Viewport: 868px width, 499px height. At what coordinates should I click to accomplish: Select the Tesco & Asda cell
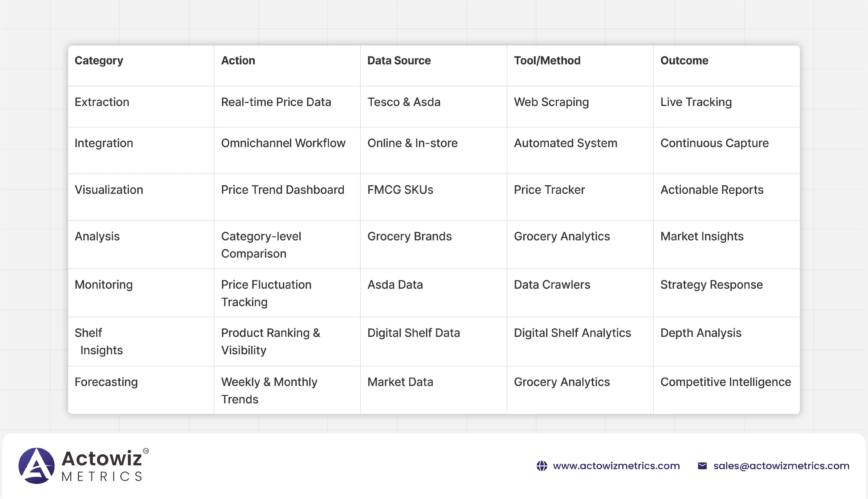coord(404,102)
